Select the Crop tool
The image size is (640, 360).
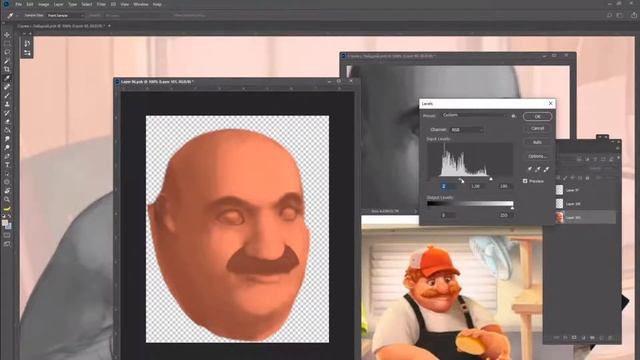pos(7,70)
